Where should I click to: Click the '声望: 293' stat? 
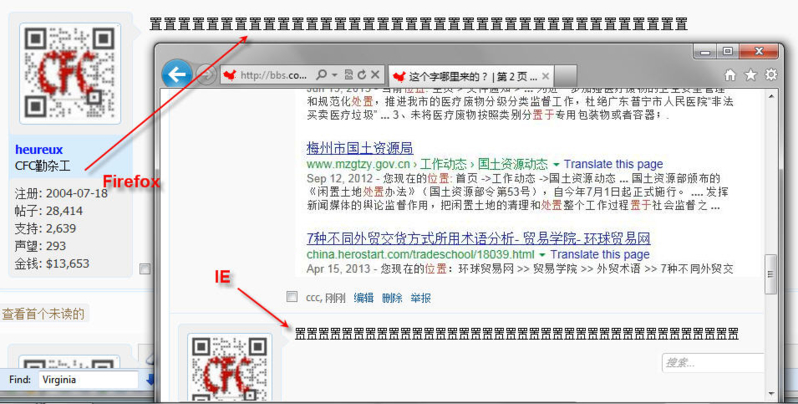[40, 246]
